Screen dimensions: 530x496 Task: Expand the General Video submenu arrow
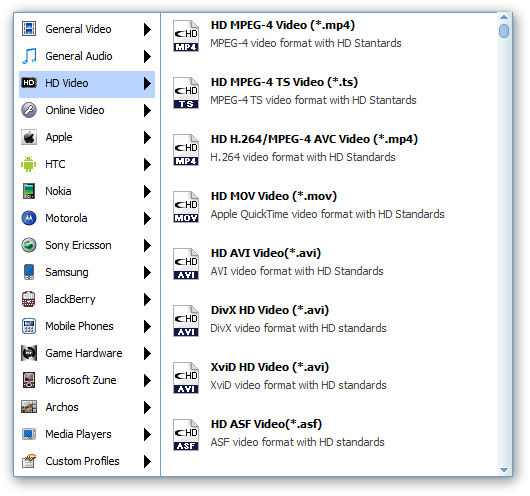pos(147,29)
